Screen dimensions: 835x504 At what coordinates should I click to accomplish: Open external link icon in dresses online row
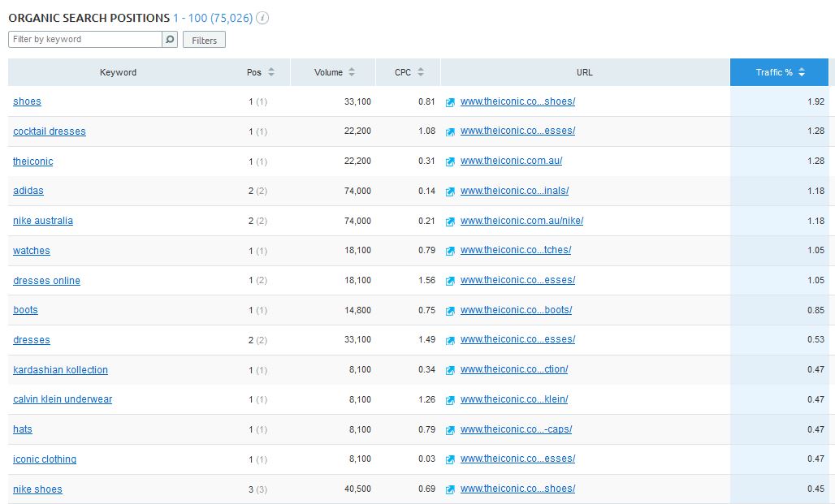click(450, 281)
